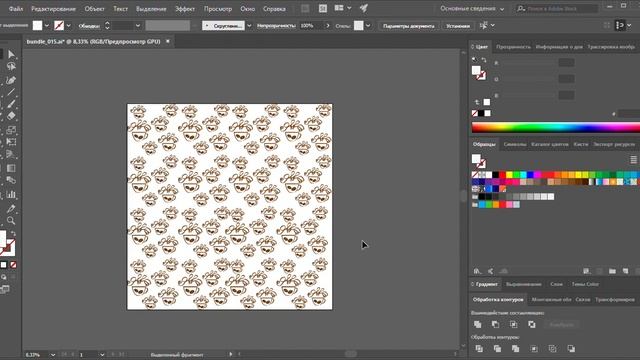Toggle the Color fill mode button in toolbar
640x360 pixels.
click(3, 265)
